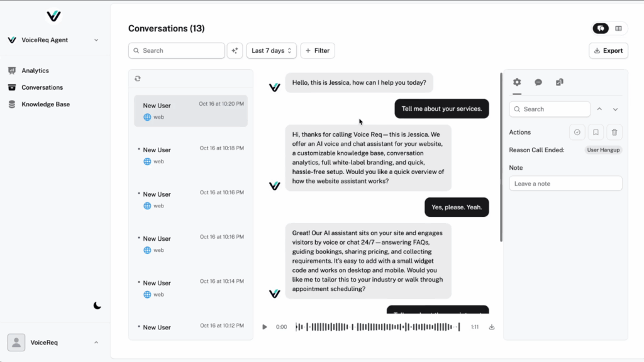
Task: Open the comments tab icon in side panel
Action: [x=538, y=82]
